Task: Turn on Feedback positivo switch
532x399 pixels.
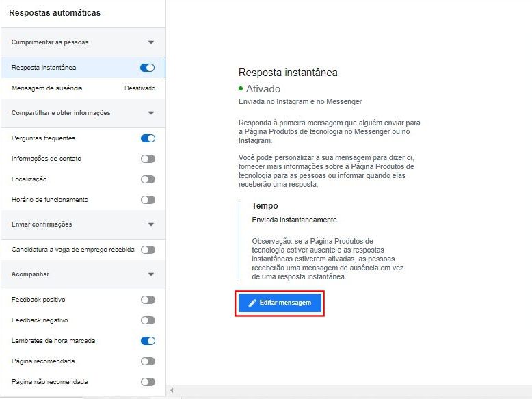Action: point(148,300)
